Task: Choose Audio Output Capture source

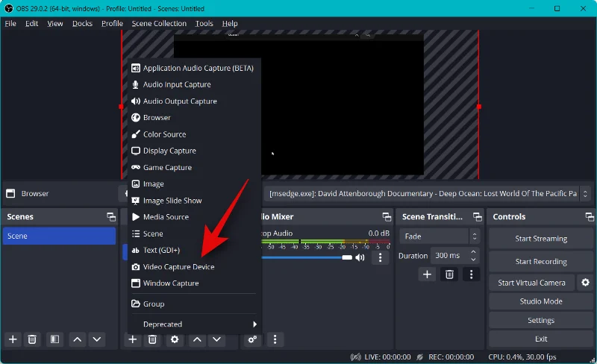Action: pos(194,101)
